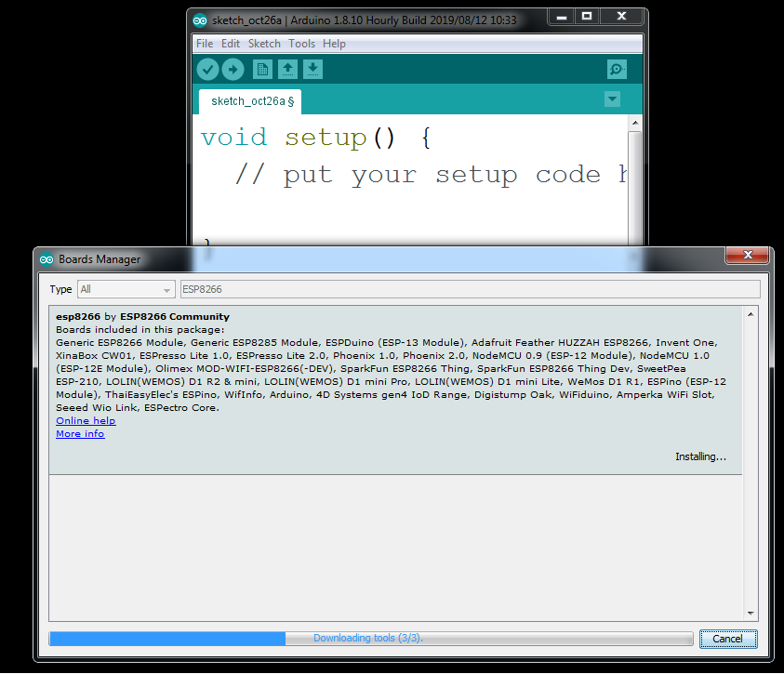Maximize the Arduino sketch window
784x674 pixels.
click(587, 17)
